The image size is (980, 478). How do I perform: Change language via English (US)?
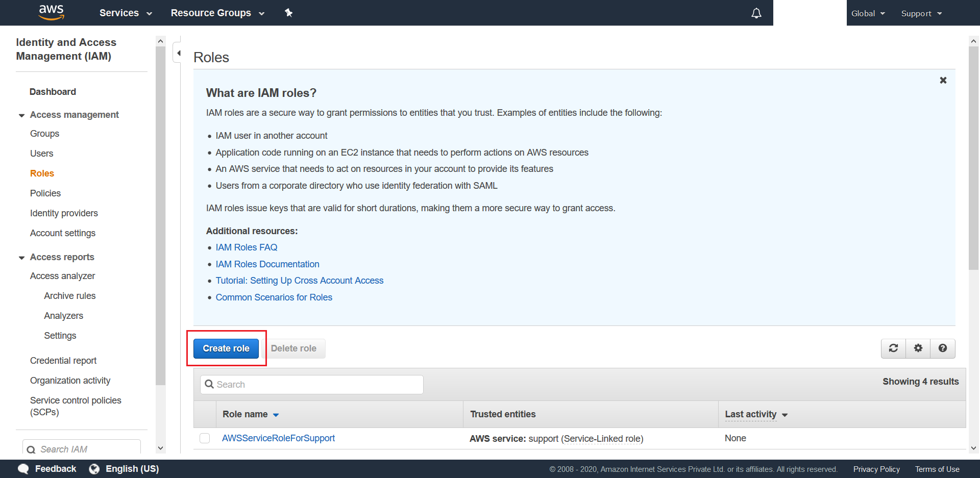pos(132,469)
